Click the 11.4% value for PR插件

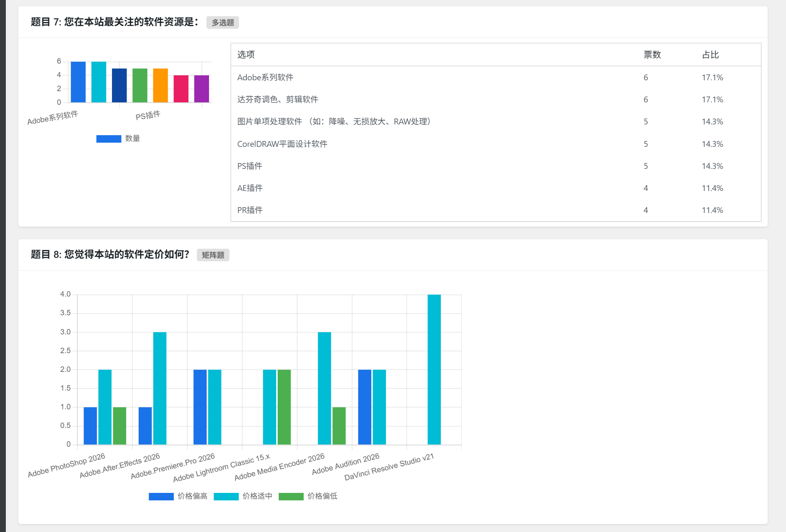click(x=712, y=210)
